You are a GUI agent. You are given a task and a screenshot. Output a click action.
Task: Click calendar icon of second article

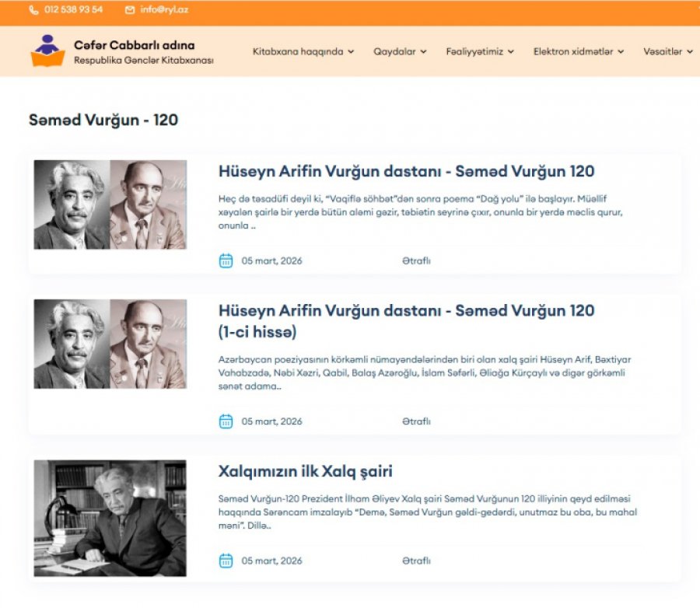click(226, 421)
